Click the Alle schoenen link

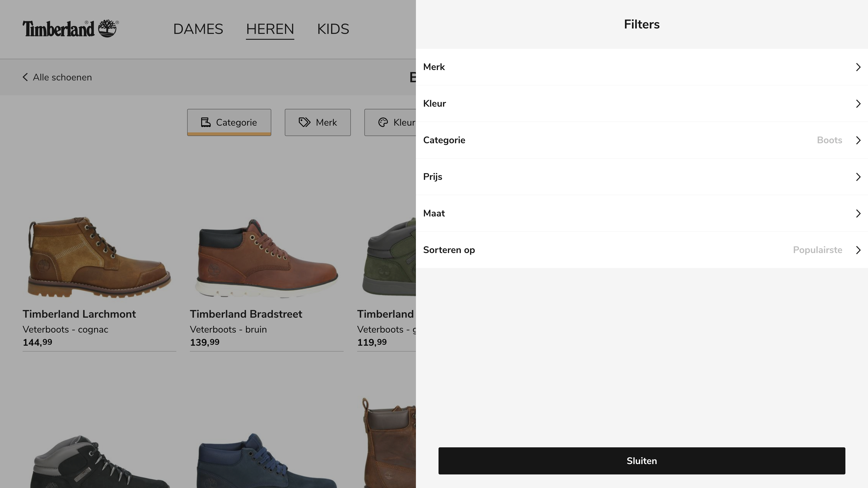tap(62, 77)
